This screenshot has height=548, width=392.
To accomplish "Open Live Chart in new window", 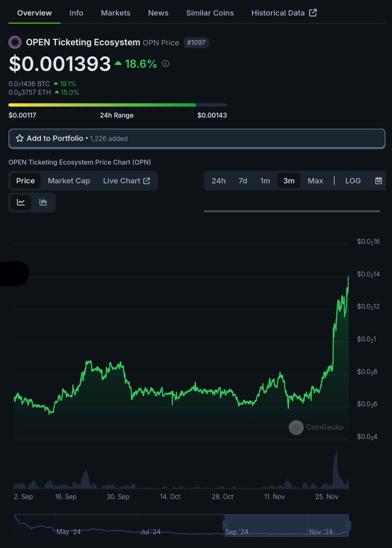I will tap(127, 181).
